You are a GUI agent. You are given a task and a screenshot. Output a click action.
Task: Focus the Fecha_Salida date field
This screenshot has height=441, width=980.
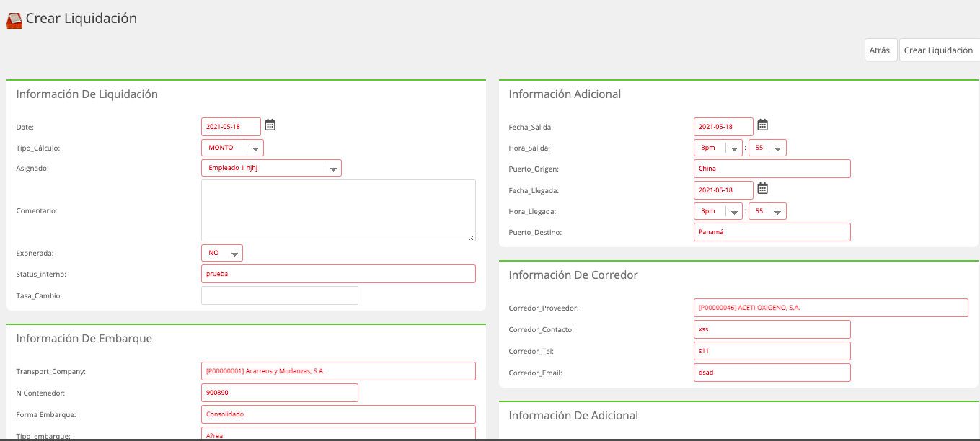(x=723, y=127)
